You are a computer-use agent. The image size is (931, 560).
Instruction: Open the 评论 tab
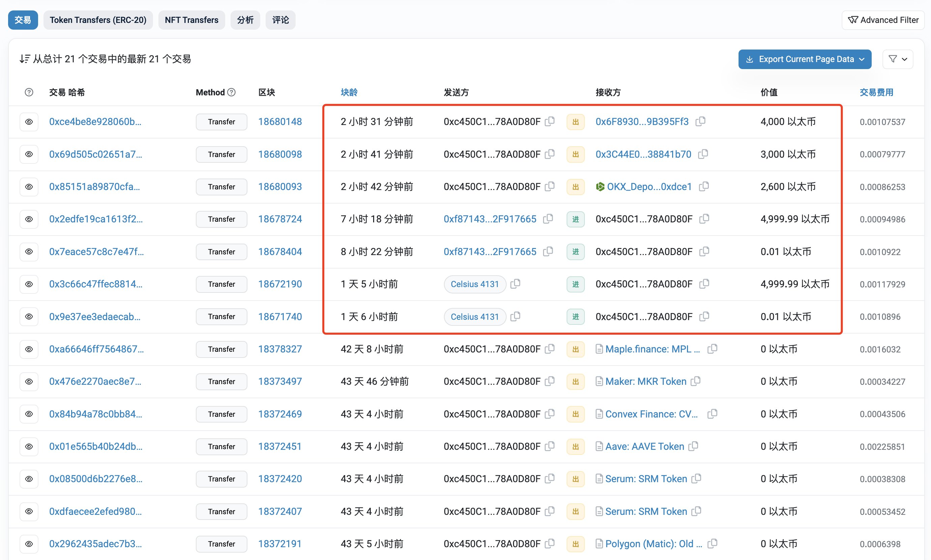tap(280, 20)
